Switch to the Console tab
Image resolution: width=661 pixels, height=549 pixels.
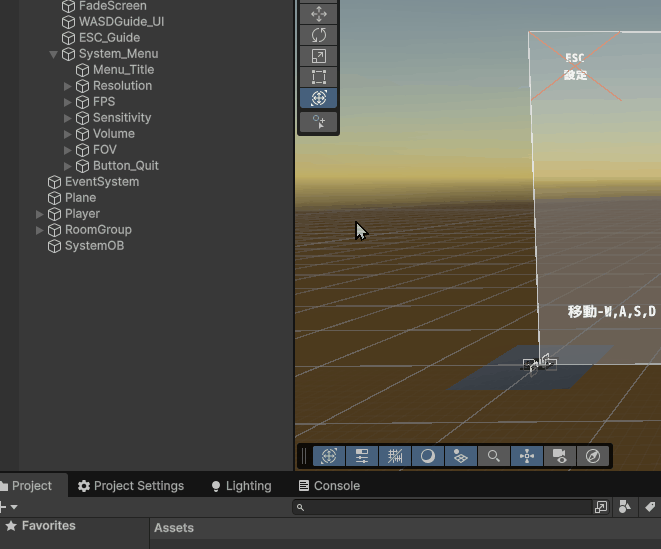pos(329,486)
